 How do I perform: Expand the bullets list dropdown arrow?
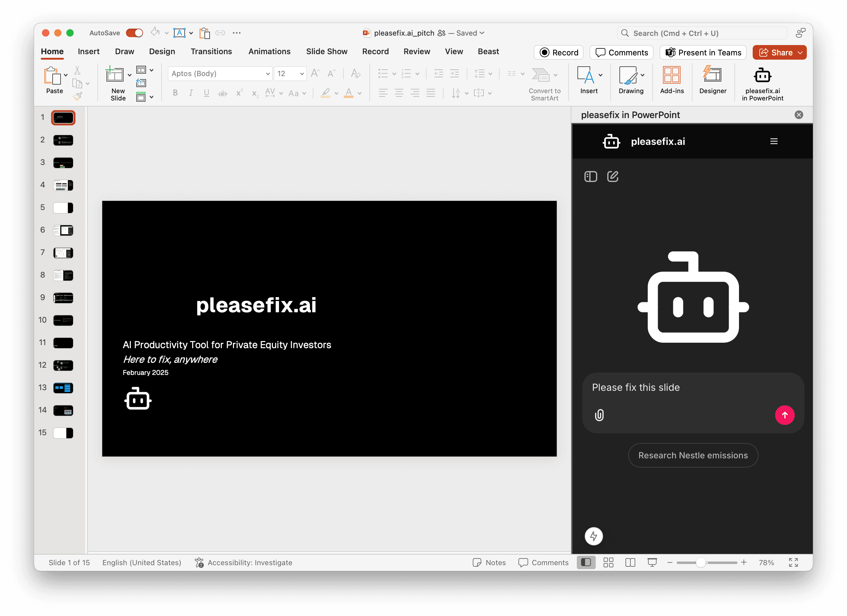[394, 74]
